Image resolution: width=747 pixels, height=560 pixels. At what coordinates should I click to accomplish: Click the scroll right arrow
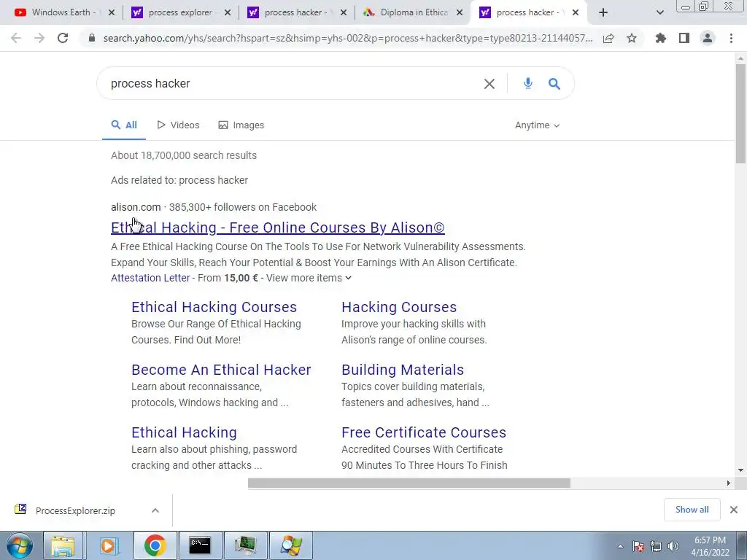(729, 483)
